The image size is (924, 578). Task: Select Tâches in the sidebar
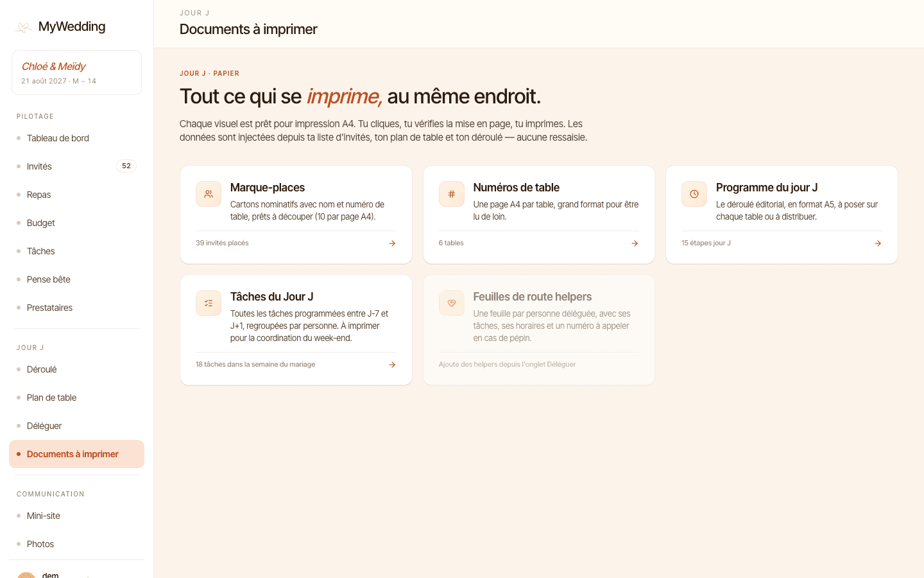tap(76, 251)
